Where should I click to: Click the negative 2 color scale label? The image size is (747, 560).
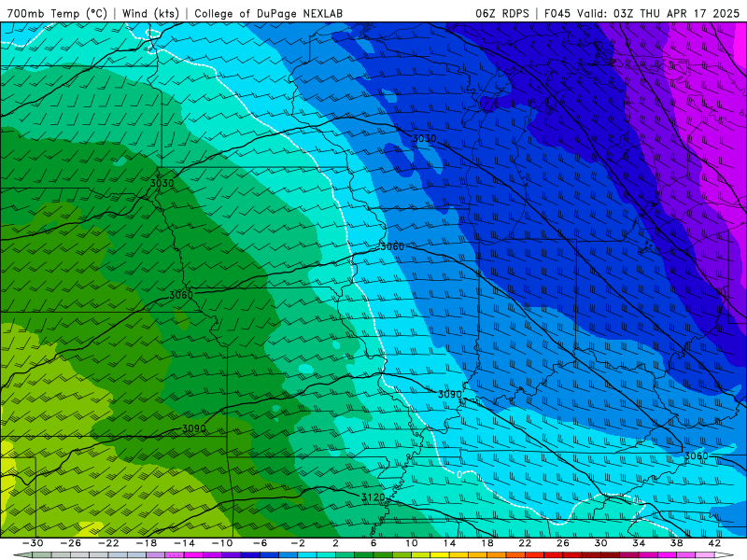coord(298,543)
